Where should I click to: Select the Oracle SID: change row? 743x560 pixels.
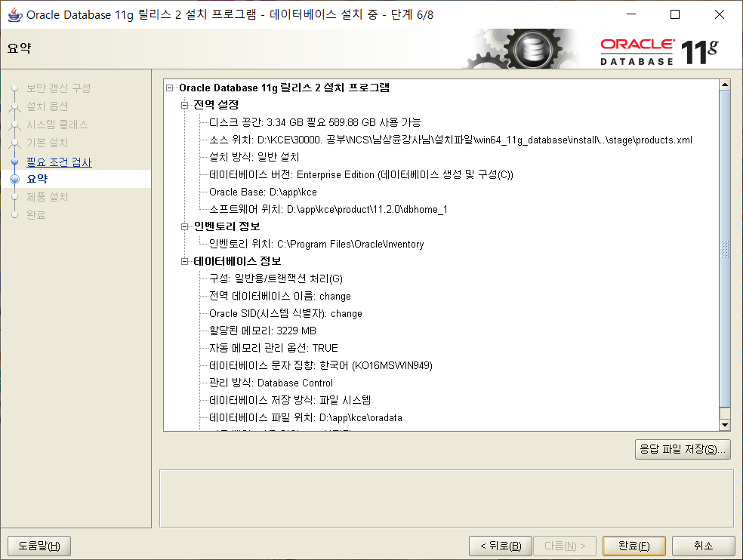click(x=285, y=314)
